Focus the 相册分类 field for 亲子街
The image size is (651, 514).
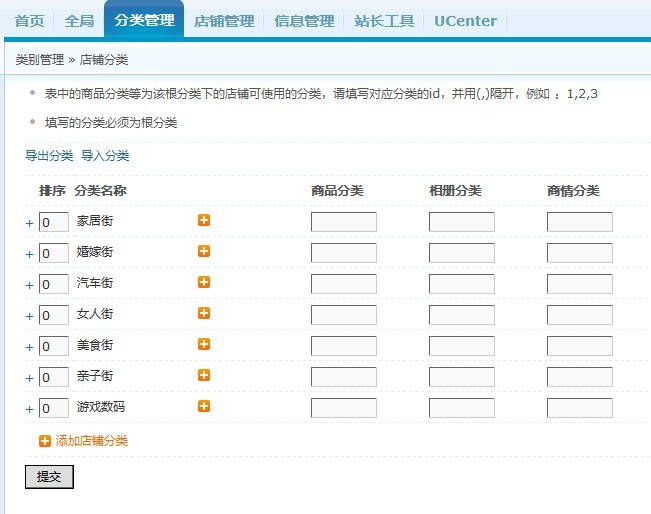(462, 377)
